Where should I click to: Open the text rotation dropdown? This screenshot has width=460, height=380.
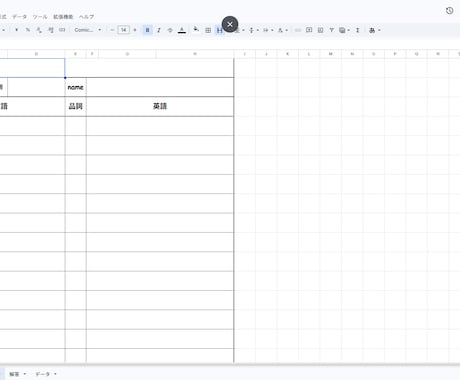pyautogui.click(x=283, y=30)
